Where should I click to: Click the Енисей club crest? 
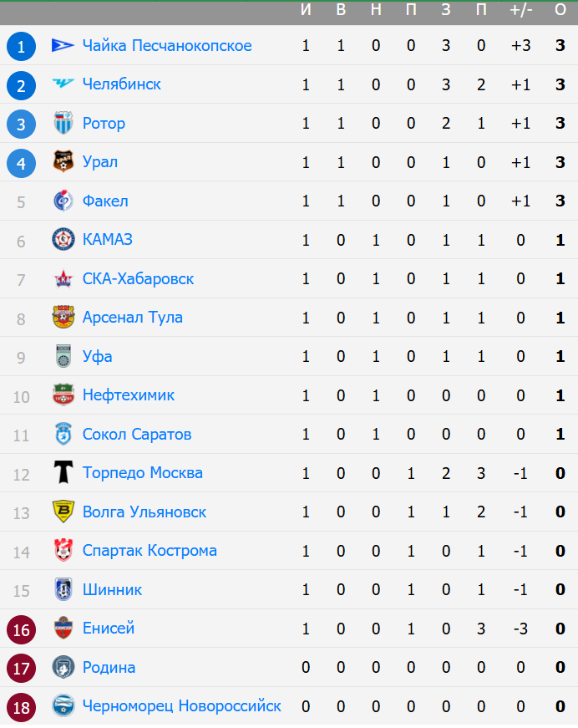click(x=63, y=629)
